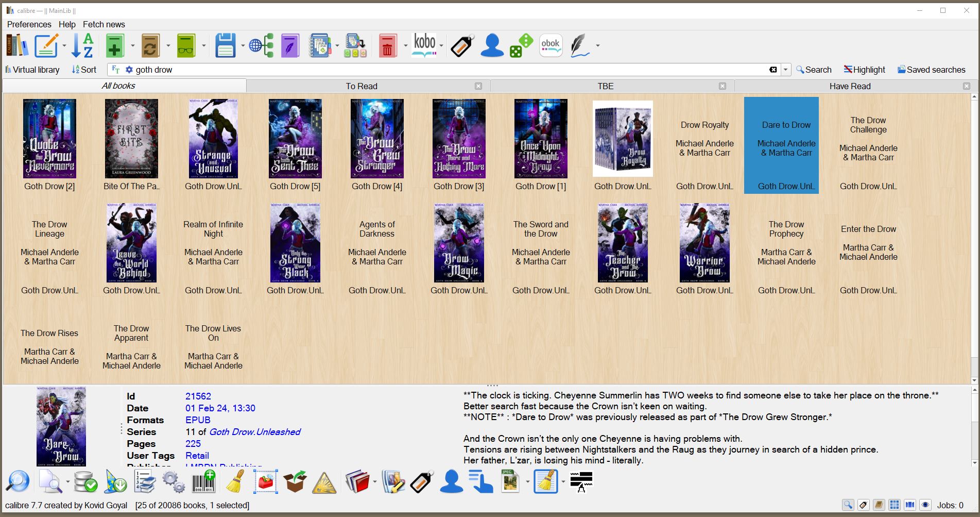Click the Calibre library bookshelf icon
The image size is (980, 517).
(x=17, y=45)
